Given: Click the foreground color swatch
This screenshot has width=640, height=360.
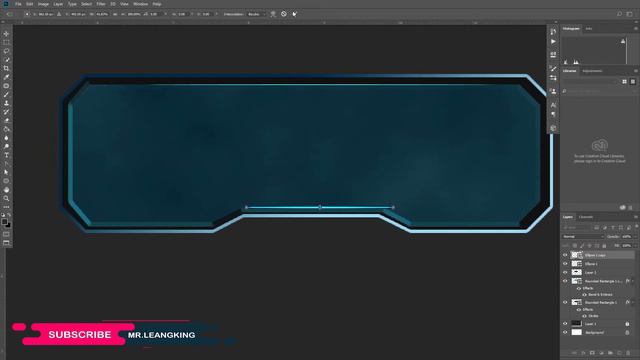Looking at the screenshot, I should tap(4, 222).
